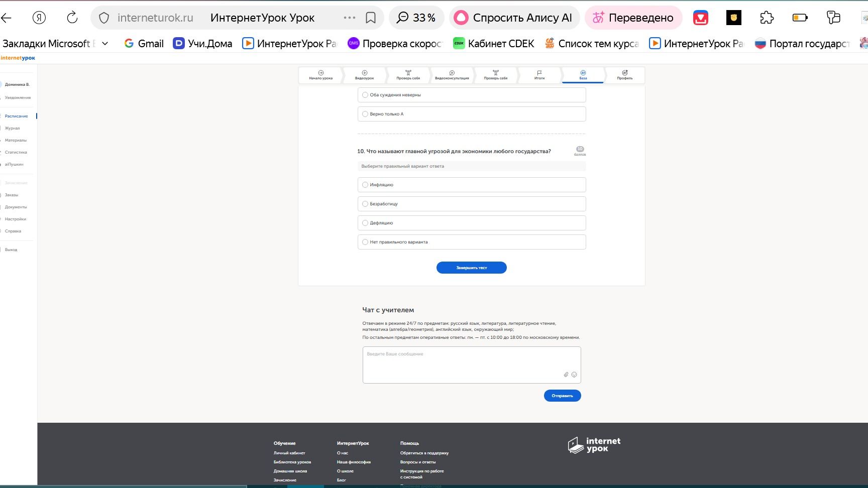Choose the Инфляцию option
Screen dimensions: 868x488
tap(472, 185)
